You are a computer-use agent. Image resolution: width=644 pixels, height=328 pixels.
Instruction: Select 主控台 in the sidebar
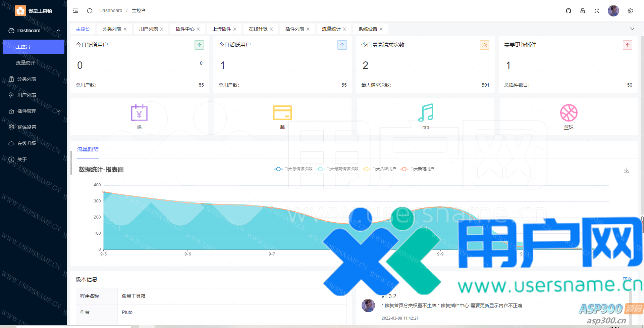point(34,47)
